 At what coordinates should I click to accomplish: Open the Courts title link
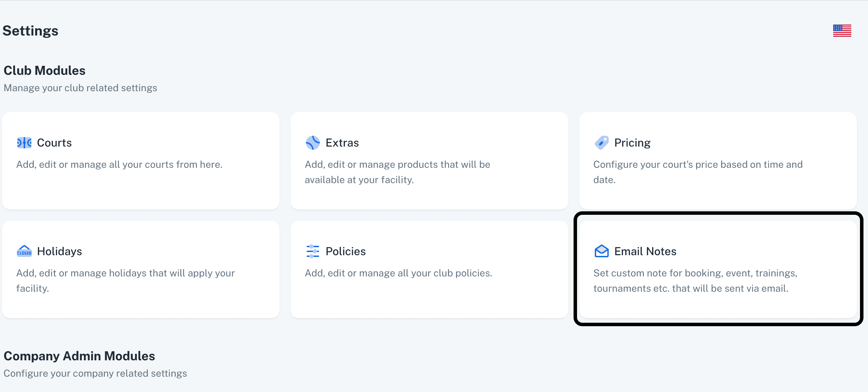pyautogui.click(x=54, y=143)
